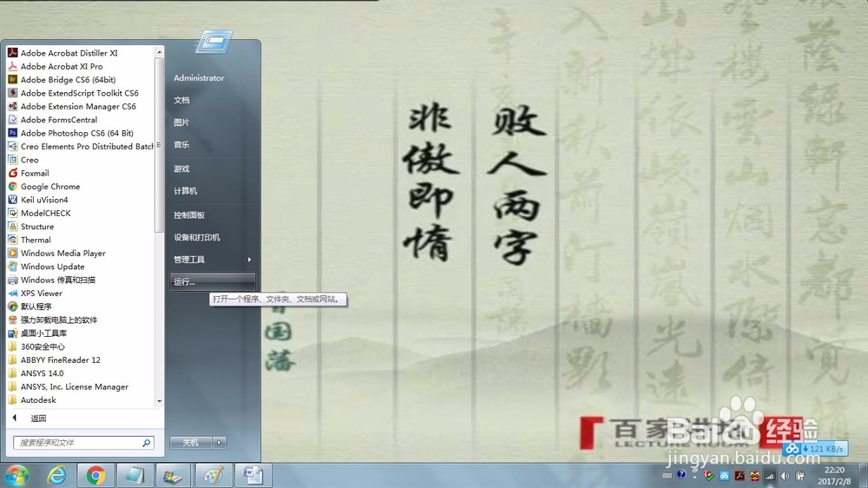
Task: Click the programs list scroll-down arrow
Action: tap(160, 401)
